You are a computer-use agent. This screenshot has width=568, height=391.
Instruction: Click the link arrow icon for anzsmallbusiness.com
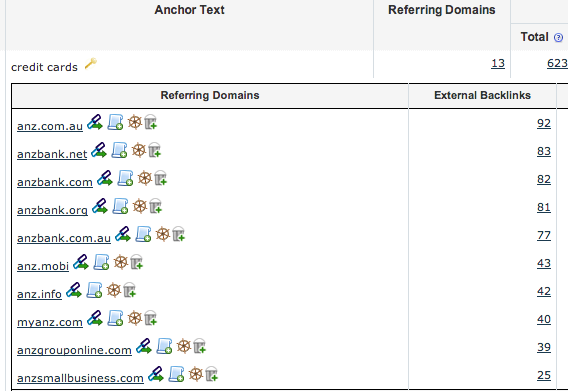[x=156, y=374]
